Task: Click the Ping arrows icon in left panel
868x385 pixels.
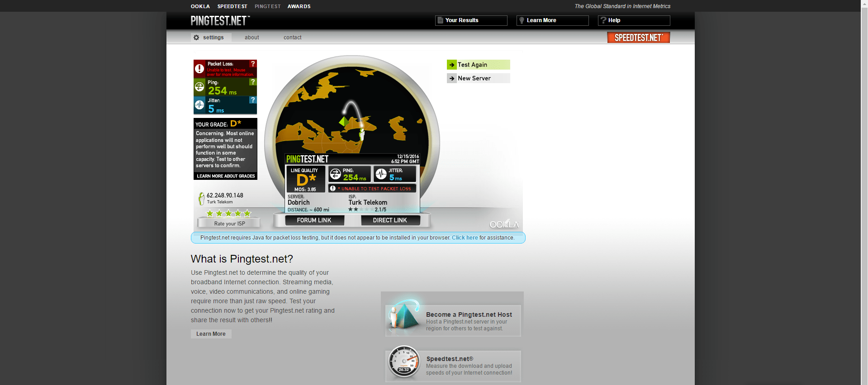Action: (x=199, y=87)
